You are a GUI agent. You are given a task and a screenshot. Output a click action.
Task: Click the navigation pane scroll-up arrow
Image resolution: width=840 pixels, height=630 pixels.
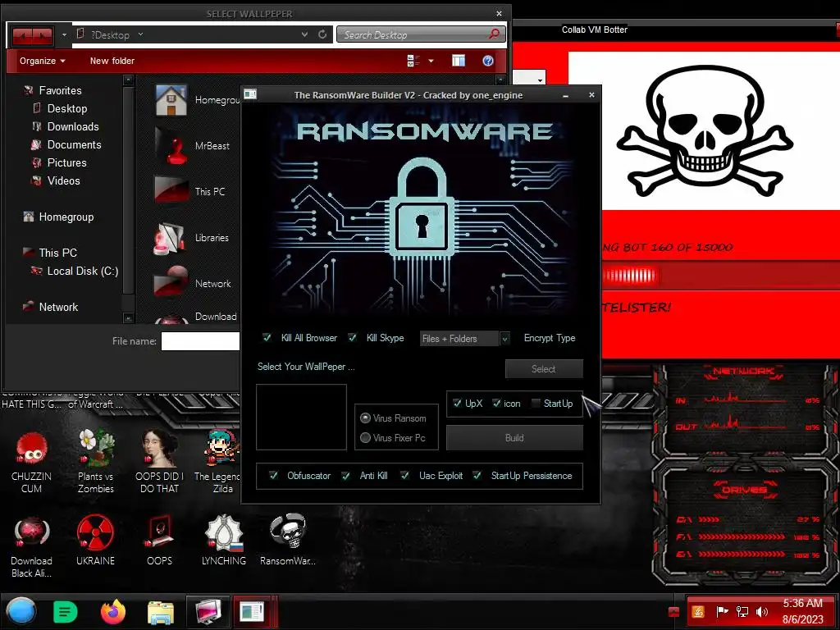coord(128,80)
